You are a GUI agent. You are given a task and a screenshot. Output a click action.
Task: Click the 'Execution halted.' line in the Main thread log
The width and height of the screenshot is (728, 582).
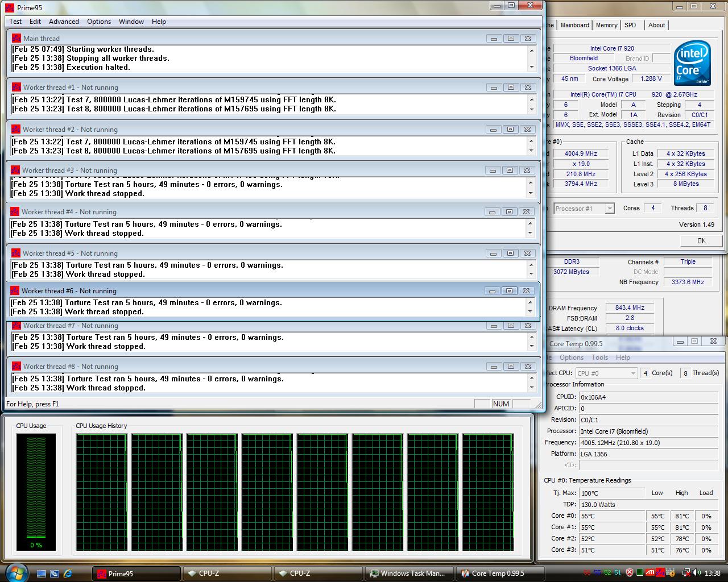click(x=71, y=67)
